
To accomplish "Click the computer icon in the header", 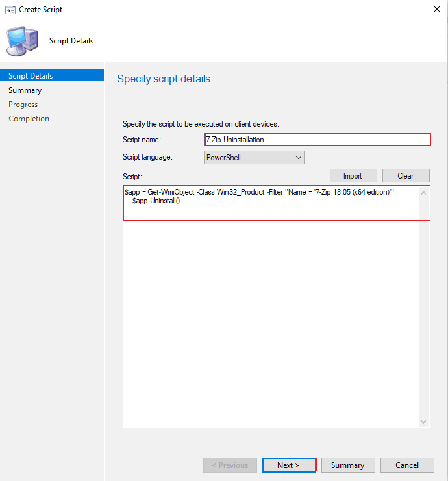I will [x=22, y=40].
